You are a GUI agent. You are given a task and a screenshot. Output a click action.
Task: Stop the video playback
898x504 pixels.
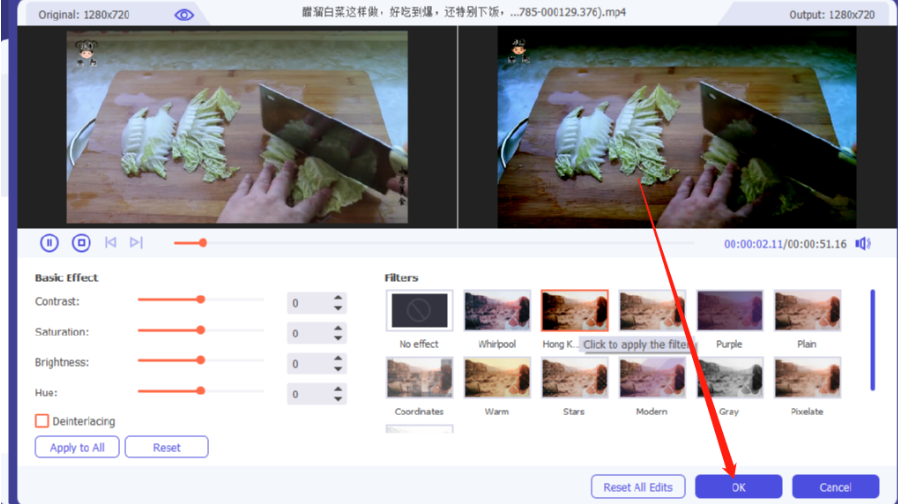[x=81, y=243]
